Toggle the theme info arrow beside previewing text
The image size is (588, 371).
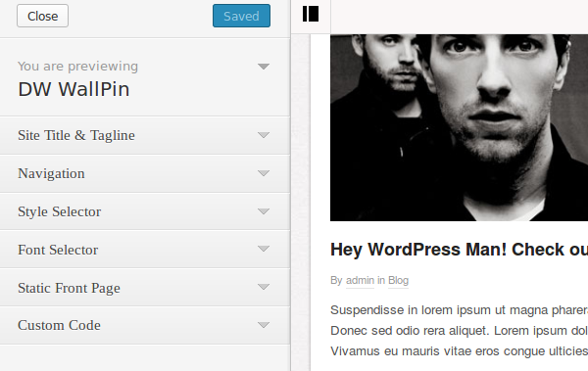click(264, 67)
